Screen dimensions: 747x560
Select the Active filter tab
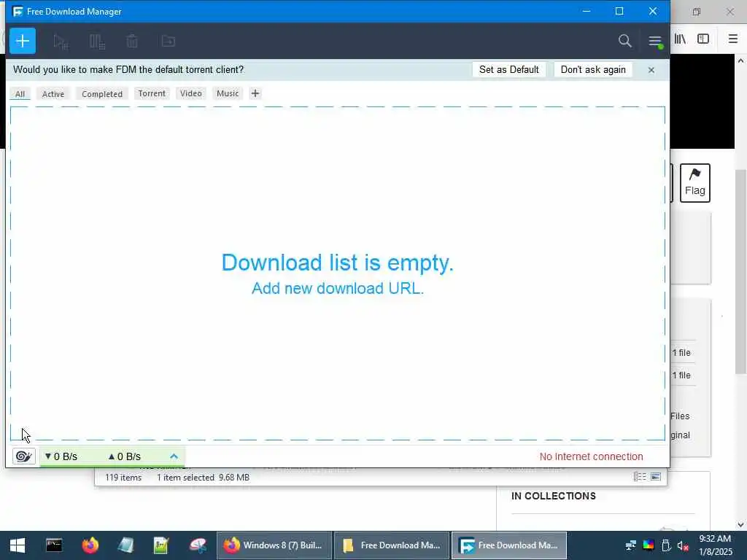(x=53, y=94)
